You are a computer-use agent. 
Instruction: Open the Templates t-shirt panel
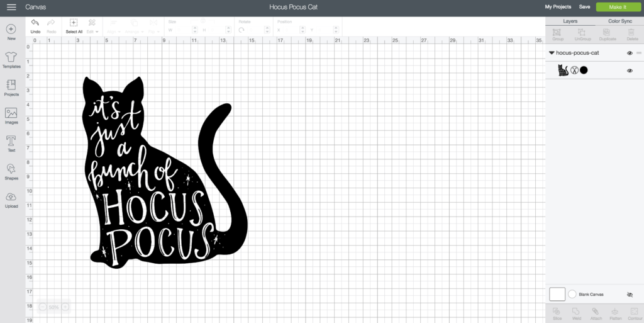(11, 60)
